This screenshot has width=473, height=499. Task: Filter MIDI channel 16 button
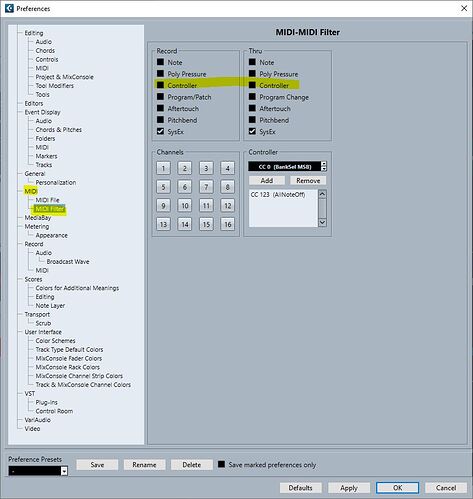[228, 224]
